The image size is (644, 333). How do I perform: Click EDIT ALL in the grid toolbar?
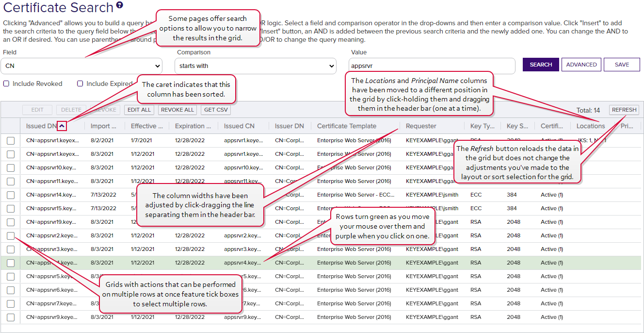coord(139,110)
